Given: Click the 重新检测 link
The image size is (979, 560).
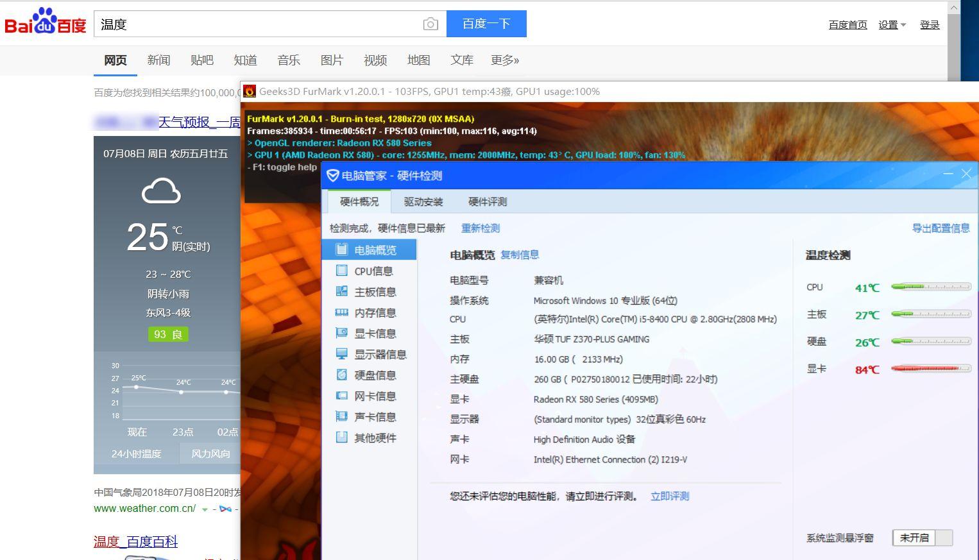Looking at the screenshot, I should (481, 228).
